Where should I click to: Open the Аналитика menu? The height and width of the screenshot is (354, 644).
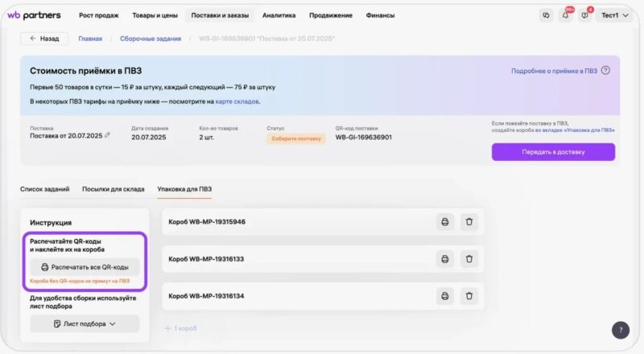279,15
